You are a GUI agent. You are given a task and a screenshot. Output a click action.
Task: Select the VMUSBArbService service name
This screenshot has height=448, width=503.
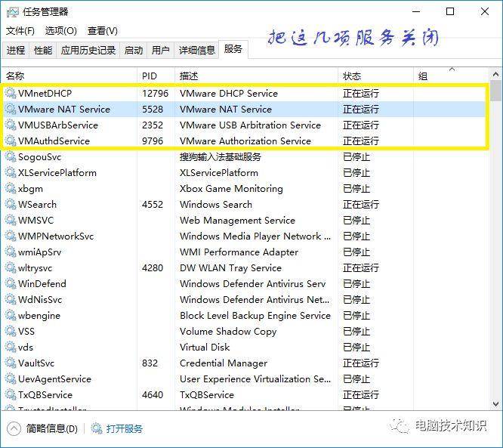click(58, 125)
